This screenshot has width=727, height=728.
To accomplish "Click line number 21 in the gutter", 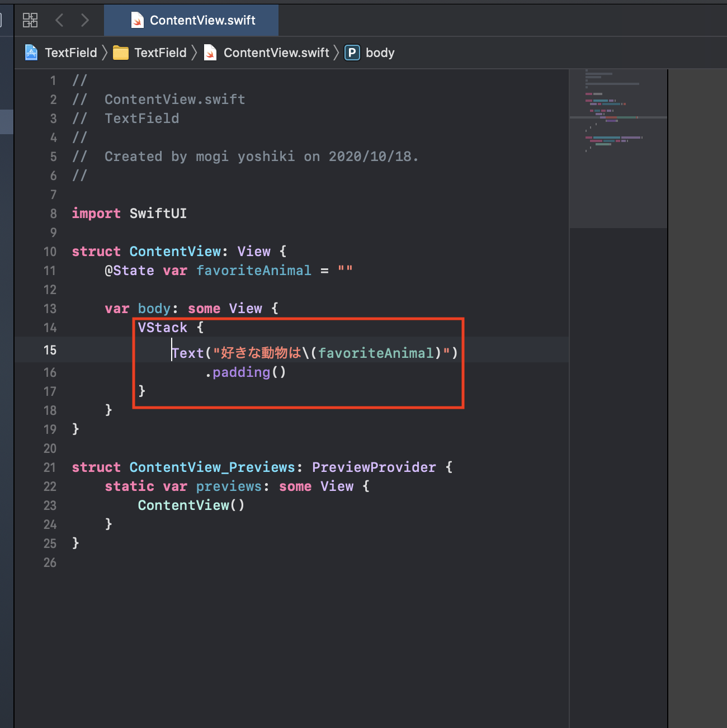I will tap(50, 467).
